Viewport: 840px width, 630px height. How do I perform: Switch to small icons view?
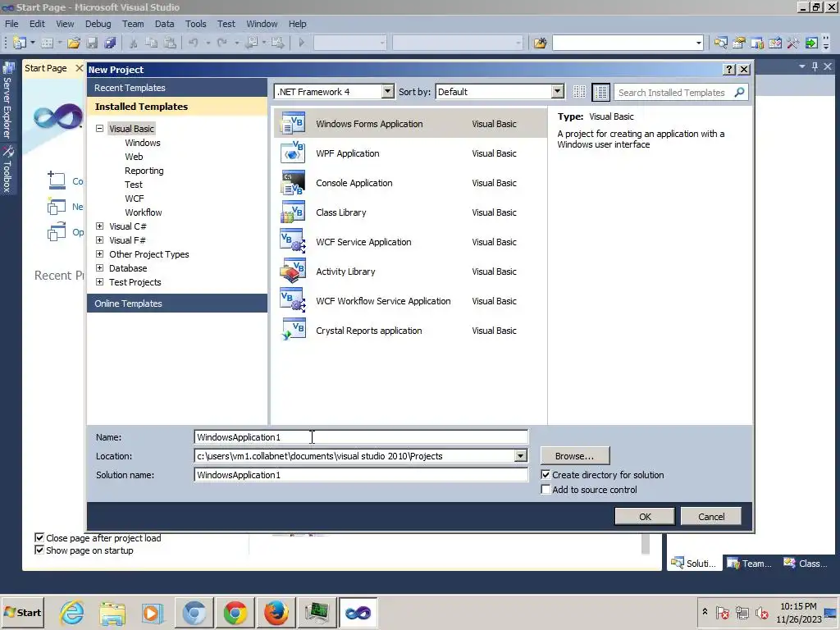(x=579, y=92)
